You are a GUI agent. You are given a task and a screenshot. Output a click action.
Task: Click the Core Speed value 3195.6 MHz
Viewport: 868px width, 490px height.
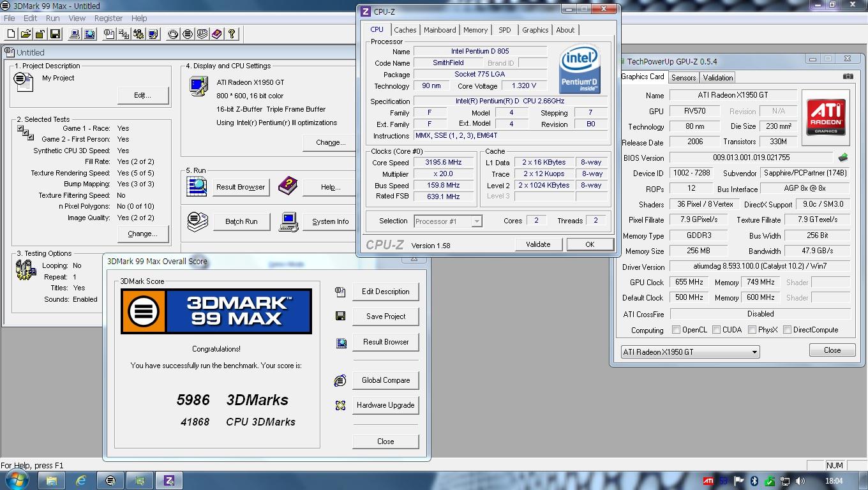coord(444,162)
